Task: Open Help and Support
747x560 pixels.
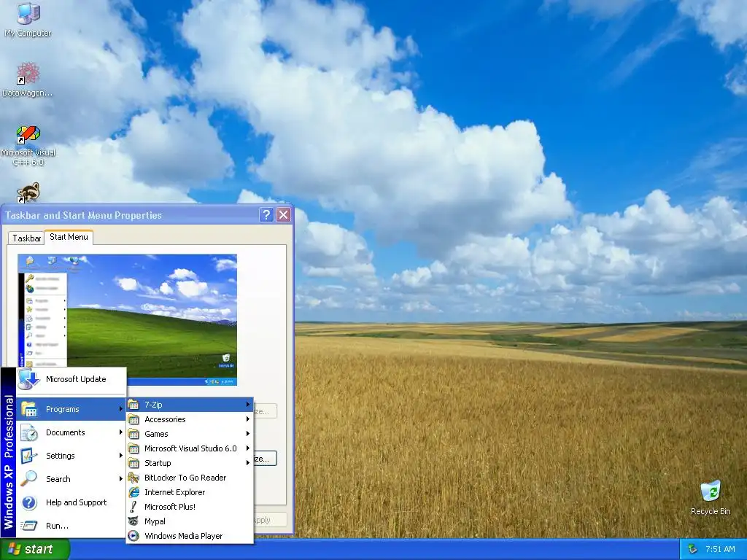Action: tap(71, 502)
